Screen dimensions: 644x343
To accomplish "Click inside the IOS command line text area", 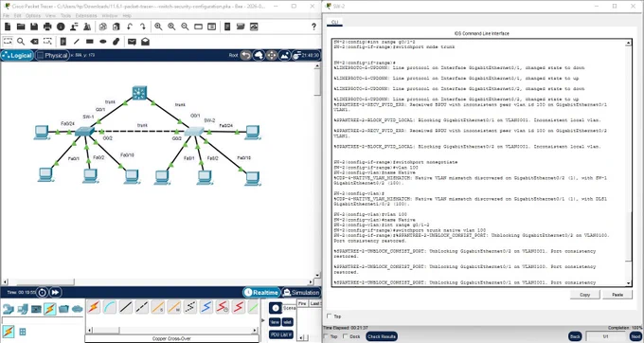I will [478, 162].
